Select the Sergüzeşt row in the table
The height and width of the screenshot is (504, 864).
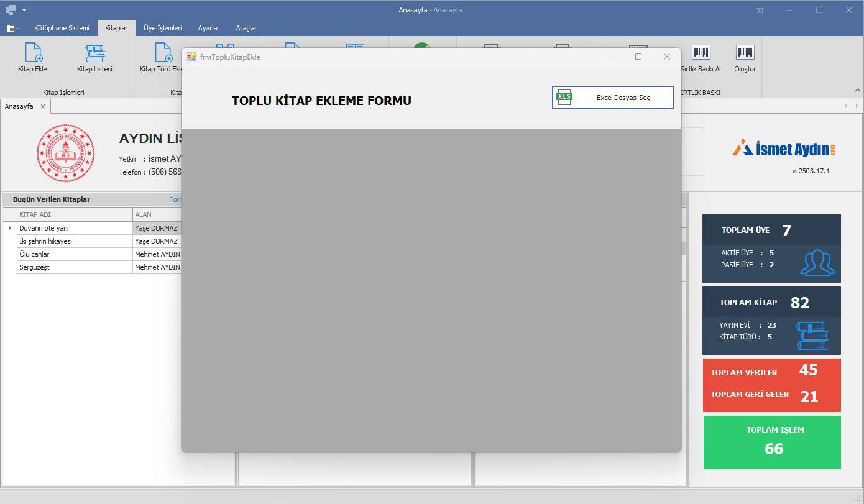(x=75, y=267)
